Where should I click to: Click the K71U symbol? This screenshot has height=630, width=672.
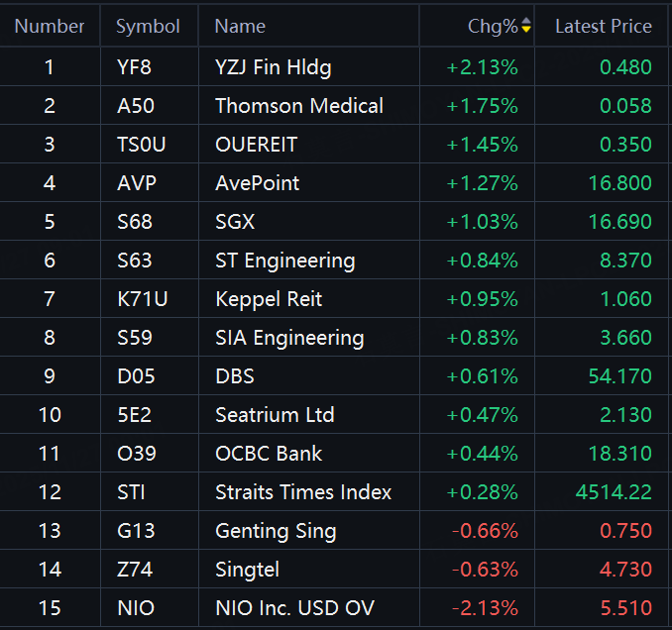(x=142, y=299)
